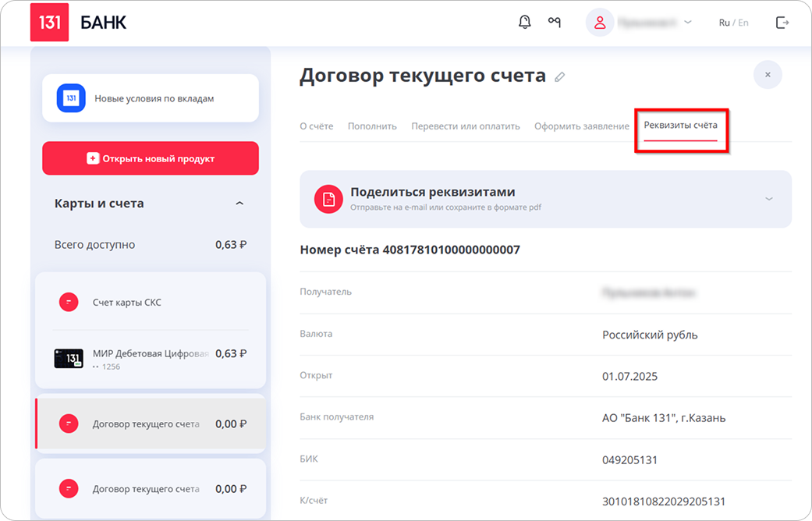Viewport: 812px width, 521px height.
Task: Click the blue 131 icon in deposits banner
Action: pyautogui.click(x=71, y=98)
